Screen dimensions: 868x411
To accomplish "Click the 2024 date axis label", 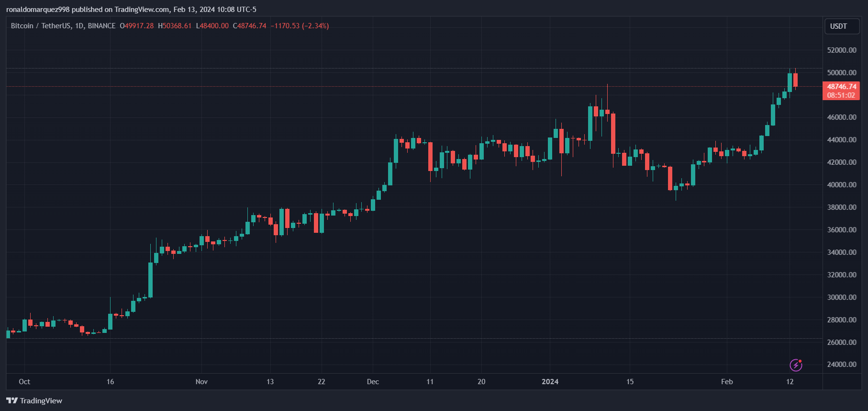I will tap(550, 382).
